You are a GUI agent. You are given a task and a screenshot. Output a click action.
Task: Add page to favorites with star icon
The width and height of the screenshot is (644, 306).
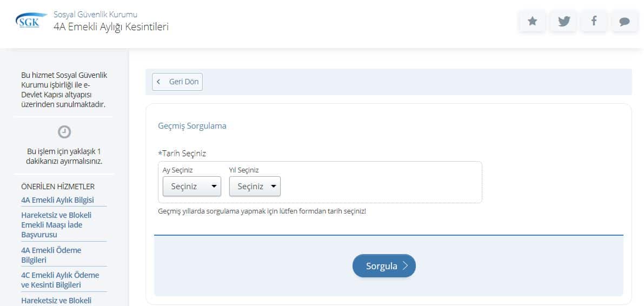(x=533, y=21)
